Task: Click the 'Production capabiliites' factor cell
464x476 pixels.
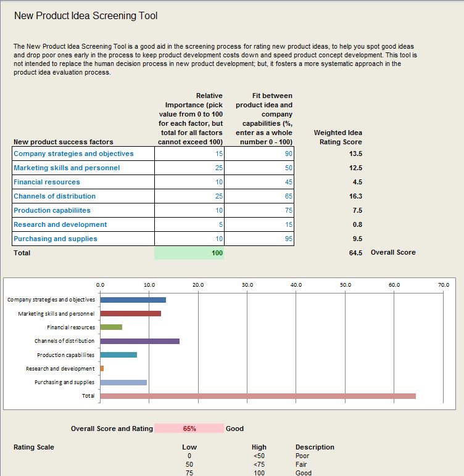Action: tap(83, 210)
